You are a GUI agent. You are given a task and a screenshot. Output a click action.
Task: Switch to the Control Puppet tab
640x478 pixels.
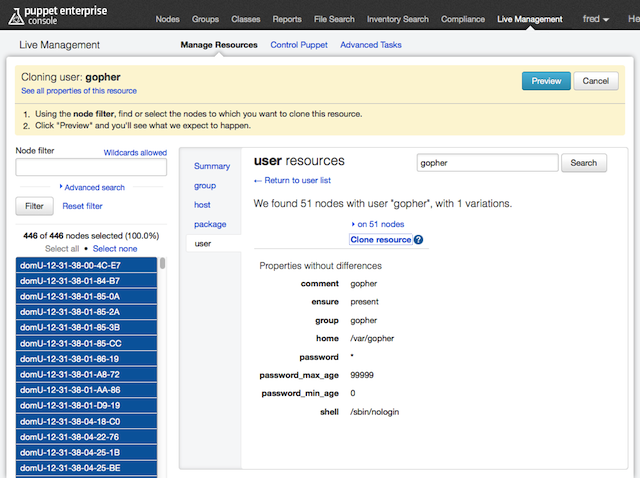pos(299,45)
